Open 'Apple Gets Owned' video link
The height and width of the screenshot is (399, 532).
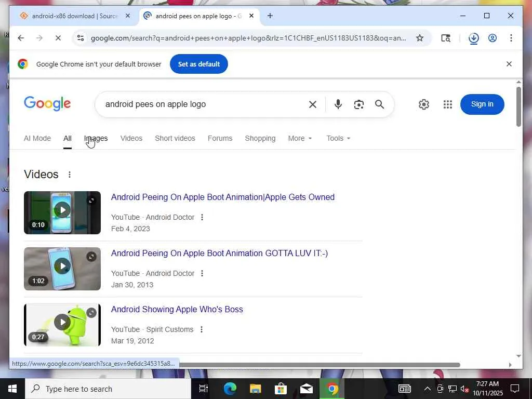(x=222, y=197)
